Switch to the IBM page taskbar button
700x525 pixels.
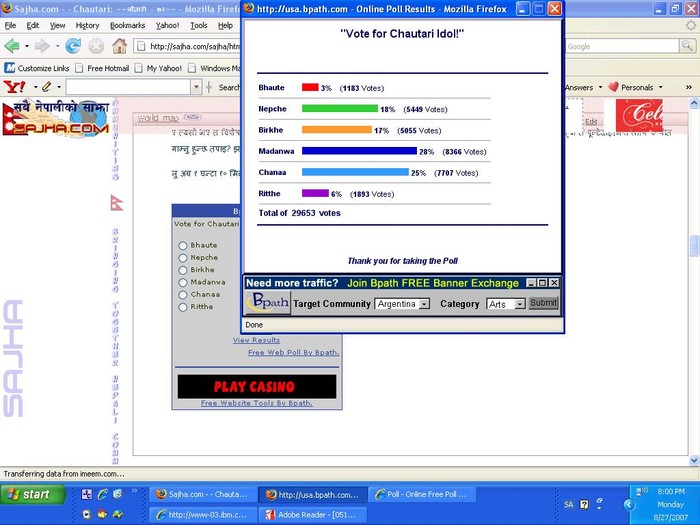point(204,515)
